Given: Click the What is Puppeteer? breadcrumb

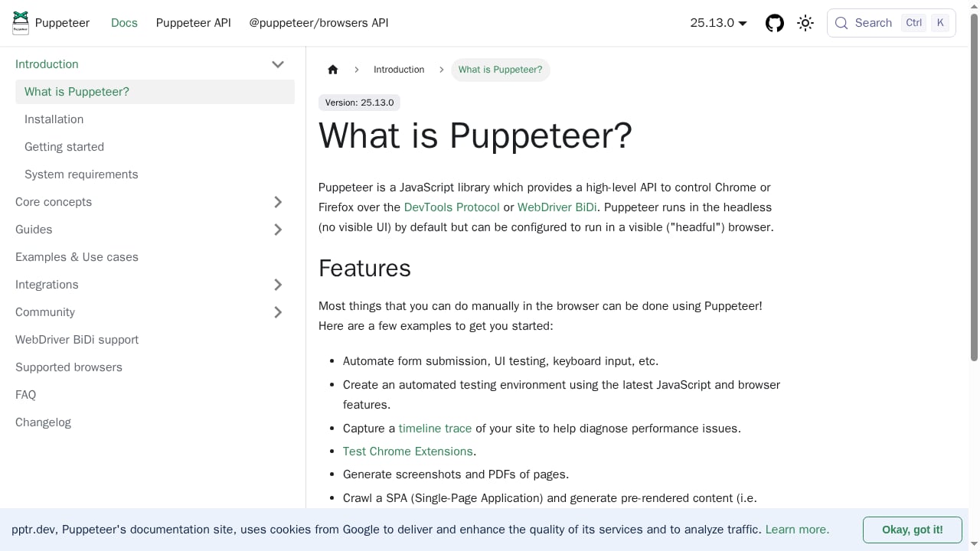Looking at the screenshot, I should pos(501,70).
